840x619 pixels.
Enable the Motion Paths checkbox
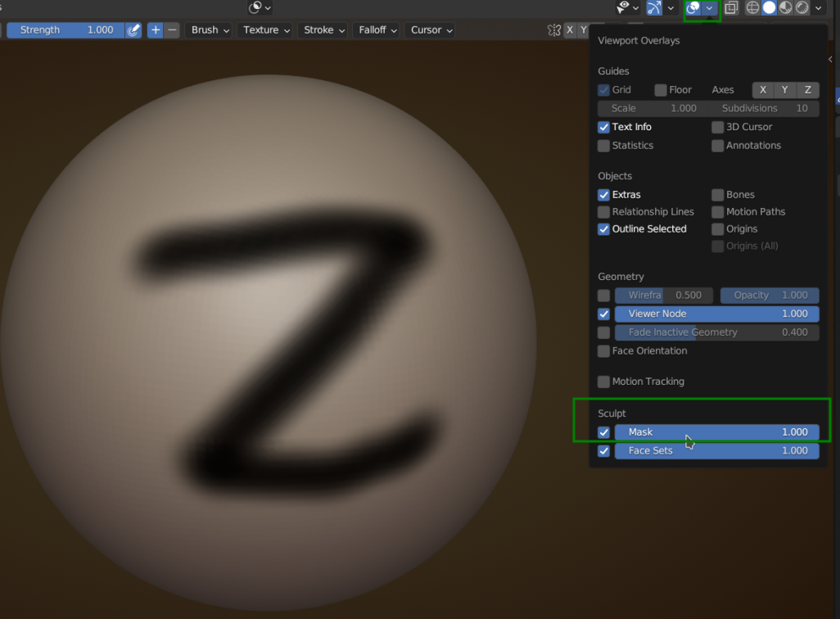(718, 212)
